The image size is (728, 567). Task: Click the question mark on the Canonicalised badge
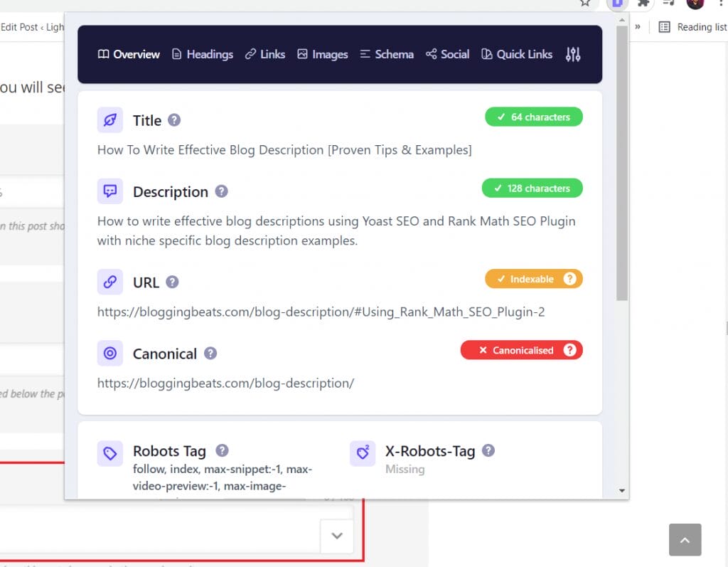[569, 350]
